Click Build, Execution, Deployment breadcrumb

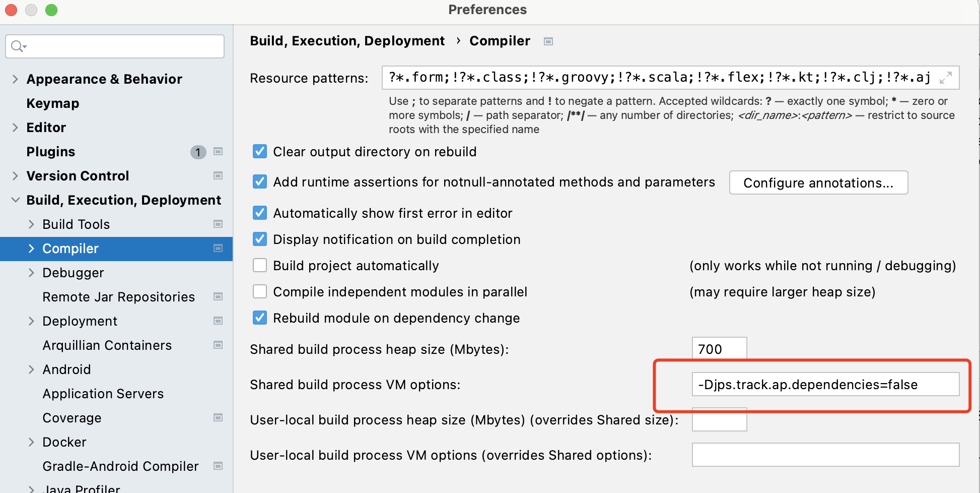coord(347,41)
